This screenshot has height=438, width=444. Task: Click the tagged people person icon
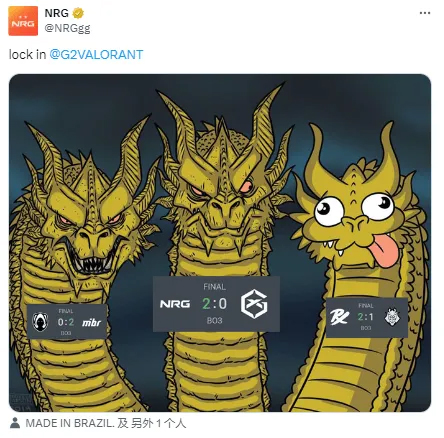pos(15,423)
